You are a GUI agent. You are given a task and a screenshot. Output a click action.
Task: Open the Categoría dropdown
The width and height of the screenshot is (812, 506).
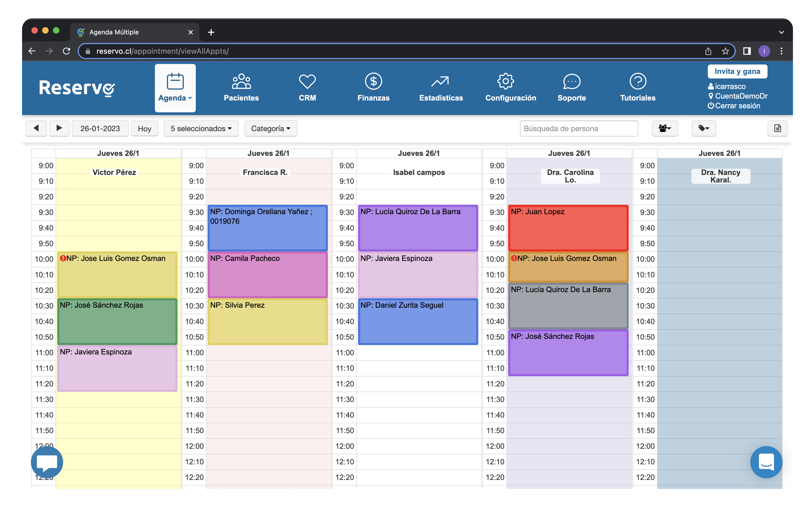(270, 128)
